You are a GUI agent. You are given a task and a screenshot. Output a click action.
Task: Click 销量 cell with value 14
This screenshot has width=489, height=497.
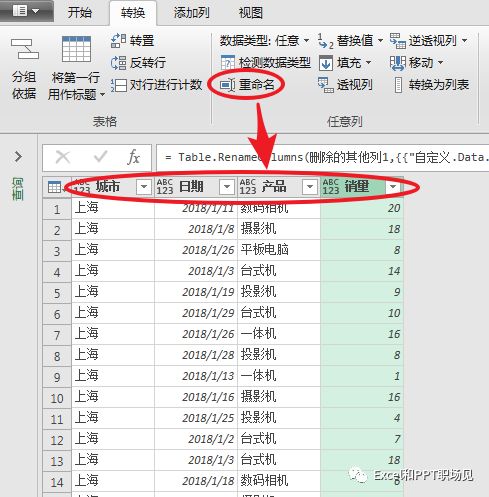(362, 271)
